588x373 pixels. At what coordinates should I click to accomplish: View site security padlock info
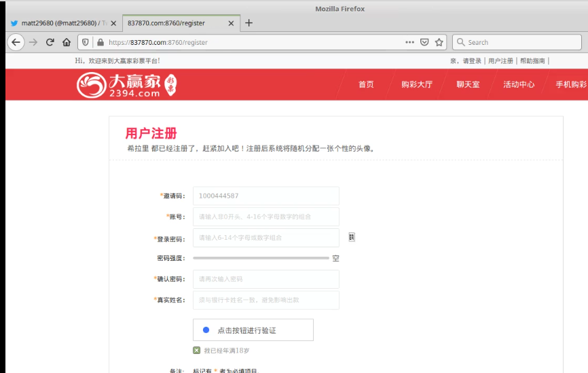coord(100,42)
